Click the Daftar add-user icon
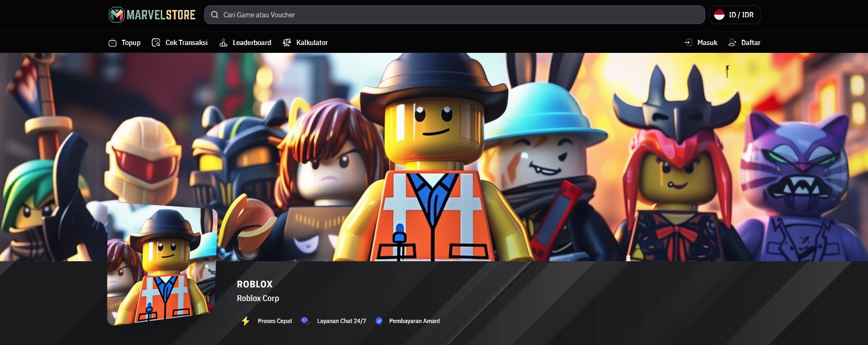This screenshot has width=868, height=345. click(732, 42)
